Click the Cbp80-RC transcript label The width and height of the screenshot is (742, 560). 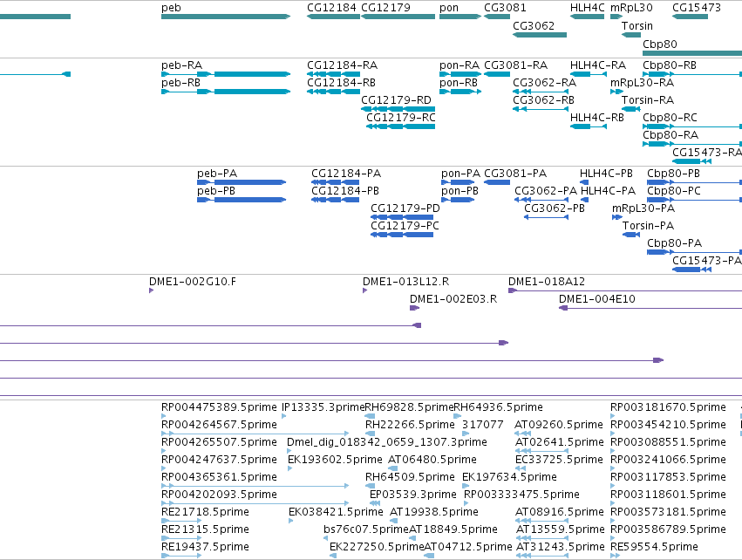671,118
